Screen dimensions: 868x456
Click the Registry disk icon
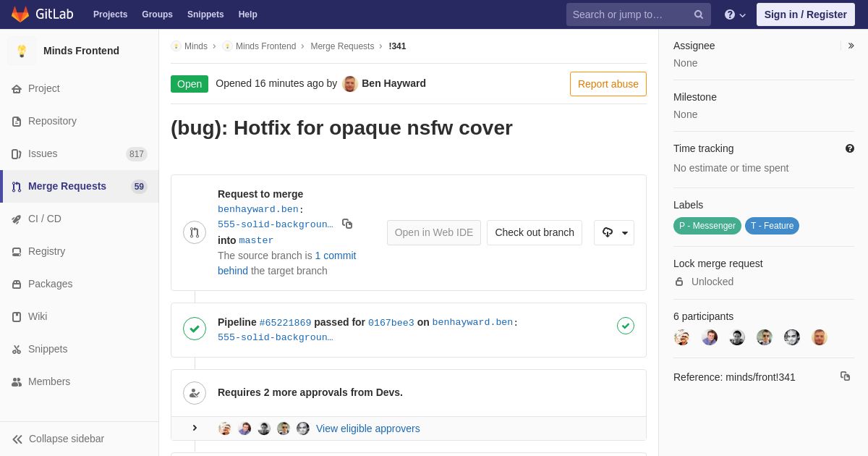[17, 252]
